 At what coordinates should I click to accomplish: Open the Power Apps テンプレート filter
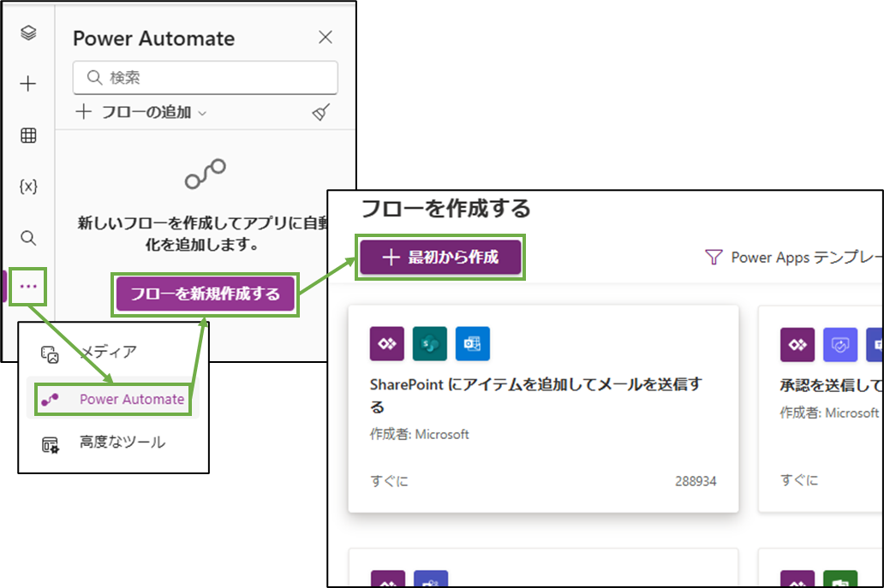[794, 258]
